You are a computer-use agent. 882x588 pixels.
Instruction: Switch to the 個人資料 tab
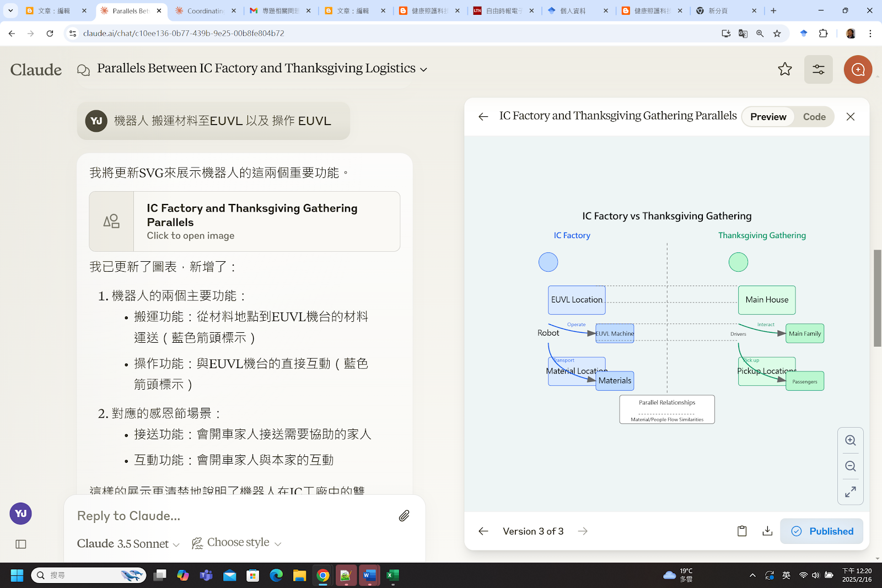pos(578,10)
